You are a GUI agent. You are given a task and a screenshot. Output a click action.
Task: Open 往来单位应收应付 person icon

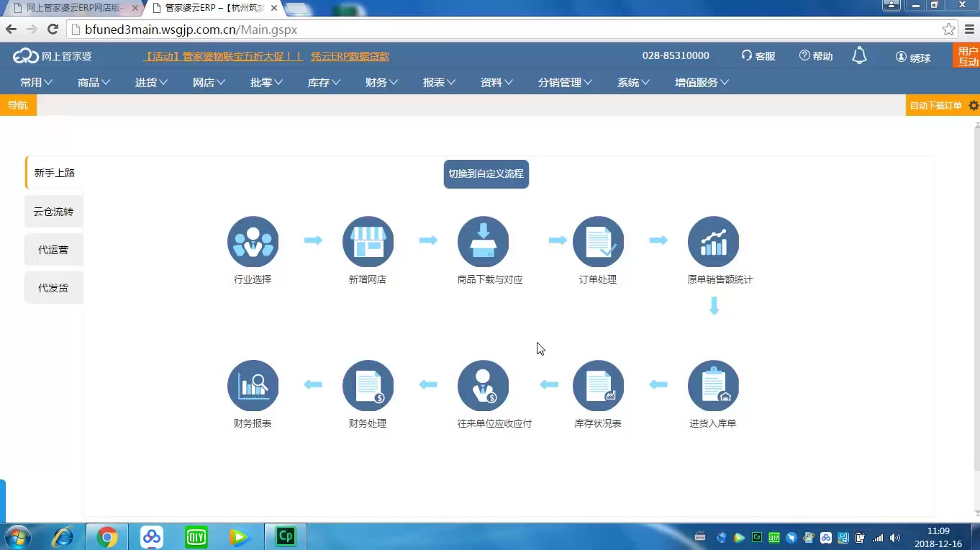click(x=483, y=386)
